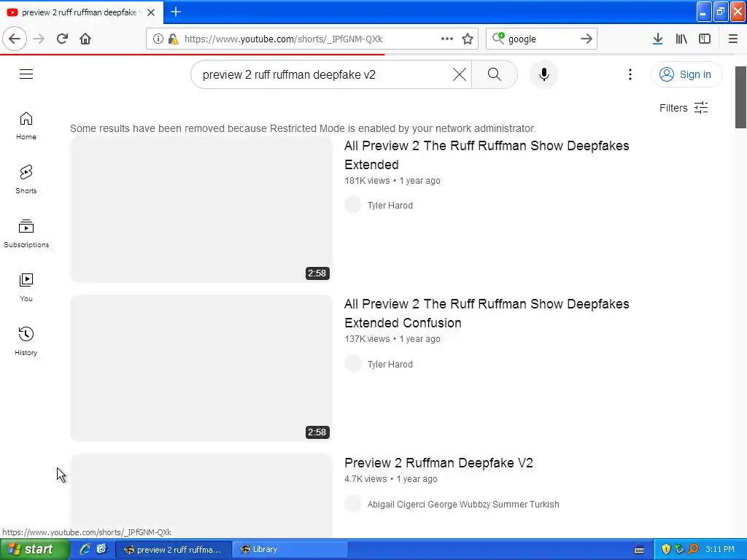747x560 pixels.
Task: Open page actions three-dot menu
Action: tap(447, 39)
